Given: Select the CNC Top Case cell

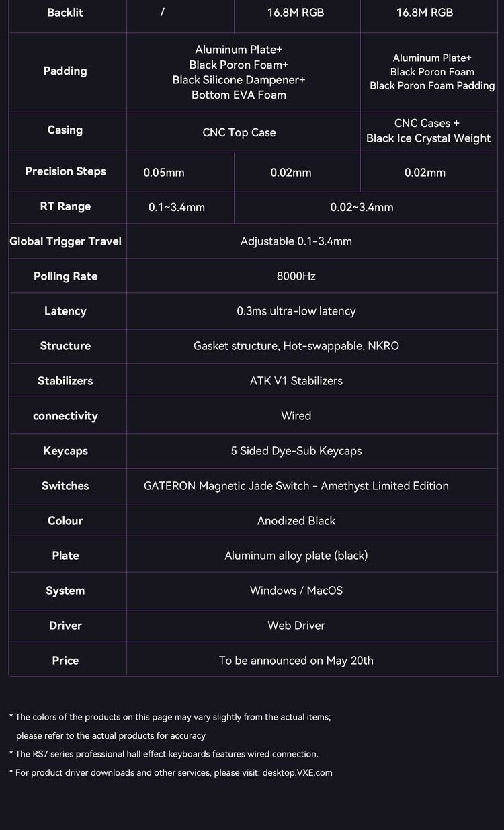Looking at the screenshot, I should point(239,132).
